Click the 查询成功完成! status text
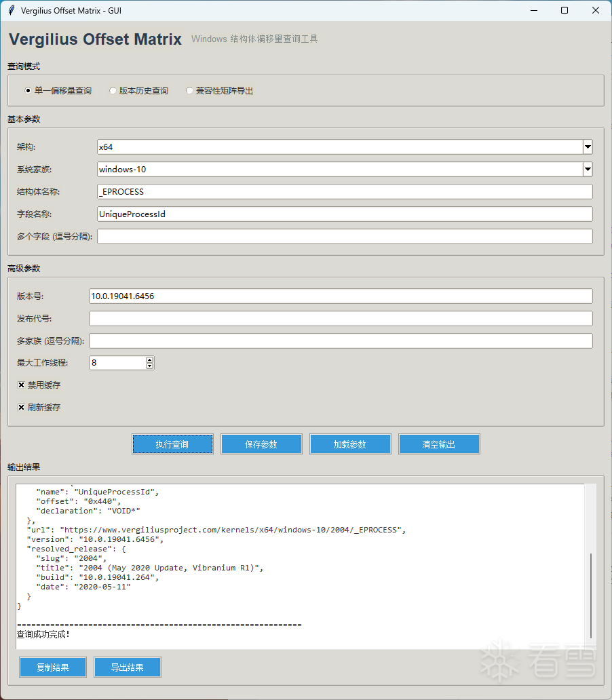The height and width of the screenshot is (700, 612). [x=43, y=634]
